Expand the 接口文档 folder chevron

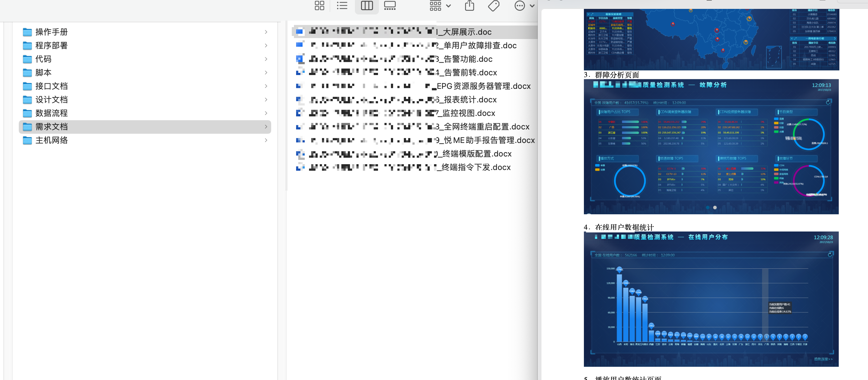(x=266, y=86)
